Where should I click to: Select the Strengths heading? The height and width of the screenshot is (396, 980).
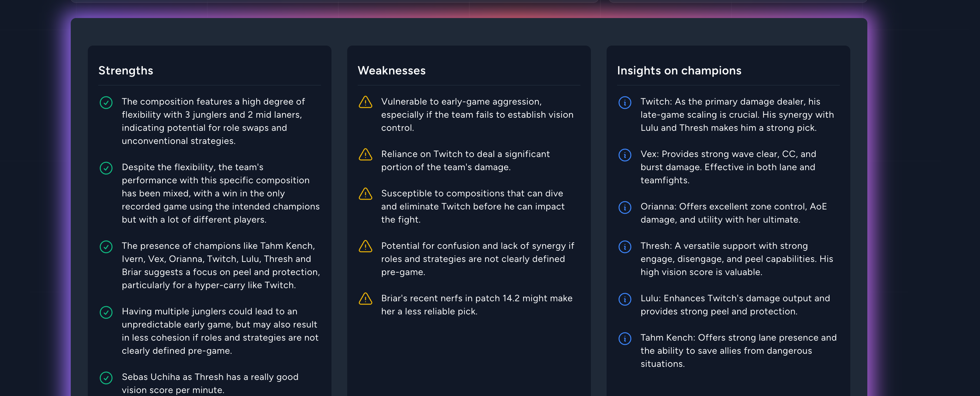tap(125, 70)
